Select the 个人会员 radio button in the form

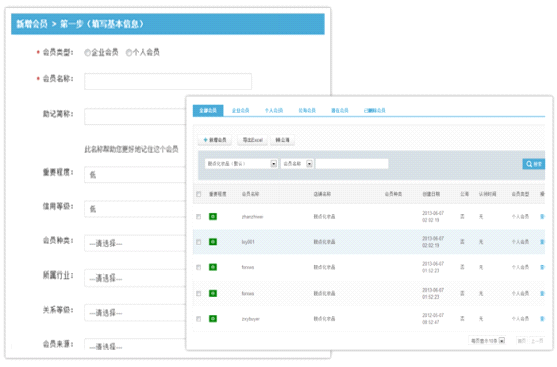pos(129,53)
